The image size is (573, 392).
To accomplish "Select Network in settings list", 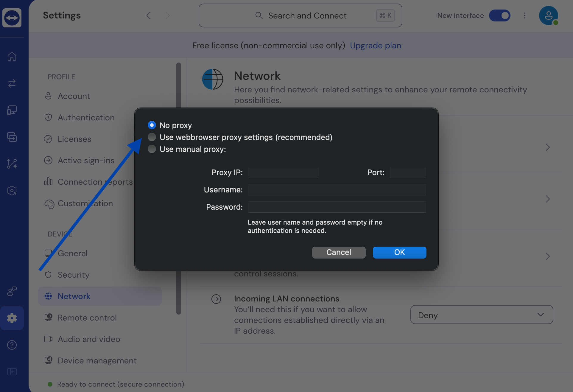I will point(100,296).
